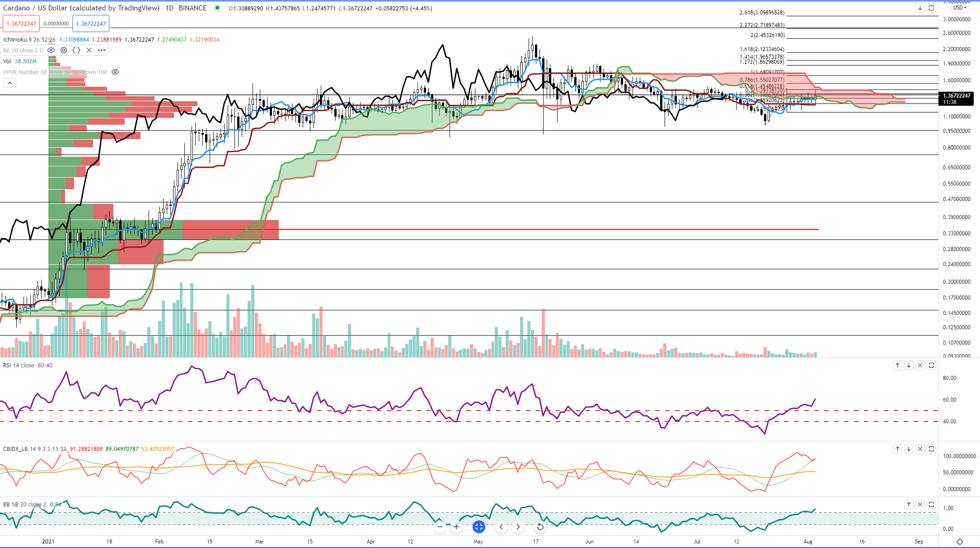Move RSI pane down

click(x=909, y=365)
